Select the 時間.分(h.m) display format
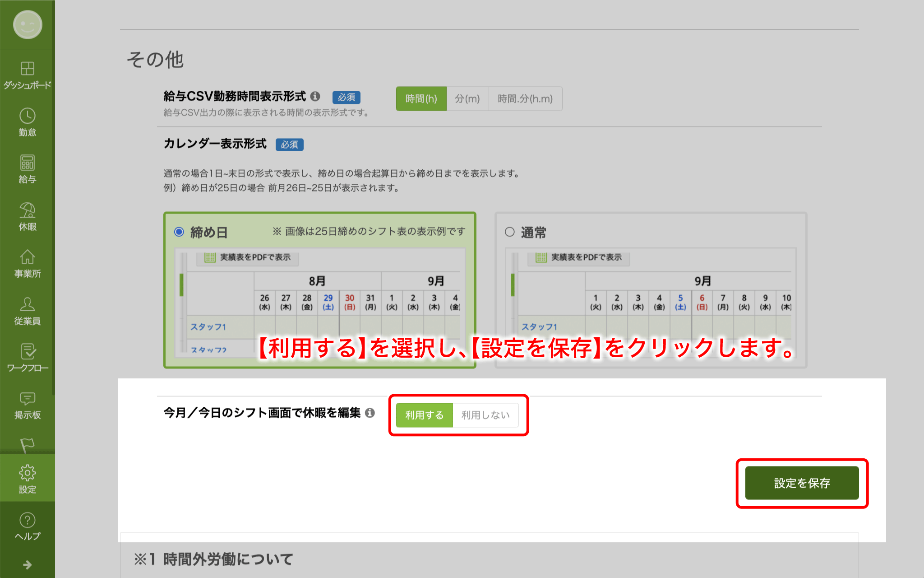This screenshot has width=924, height=578. click(525, 98)
